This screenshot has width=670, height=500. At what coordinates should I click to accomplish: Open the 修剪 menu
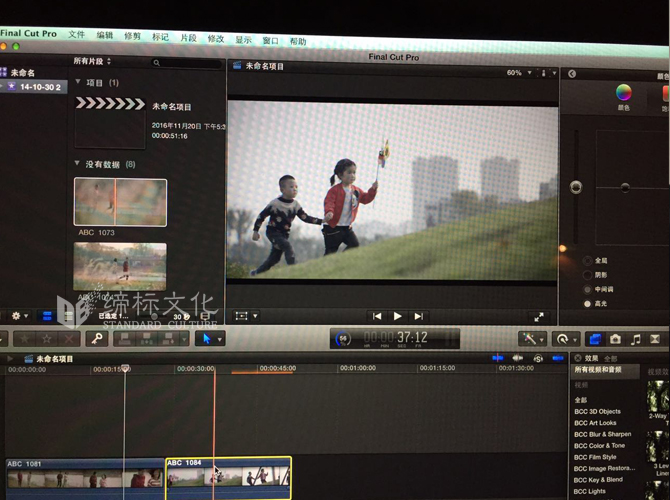pyautogui.click(x=132, y=36)
